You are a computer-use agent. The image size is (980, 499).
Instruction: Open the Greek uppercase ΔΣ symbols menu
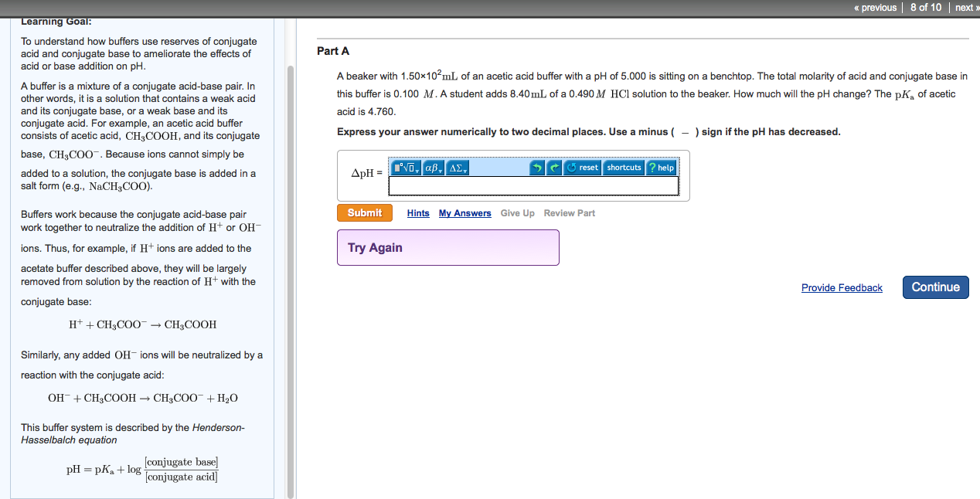pyautogui.click(x=458, y=168)
